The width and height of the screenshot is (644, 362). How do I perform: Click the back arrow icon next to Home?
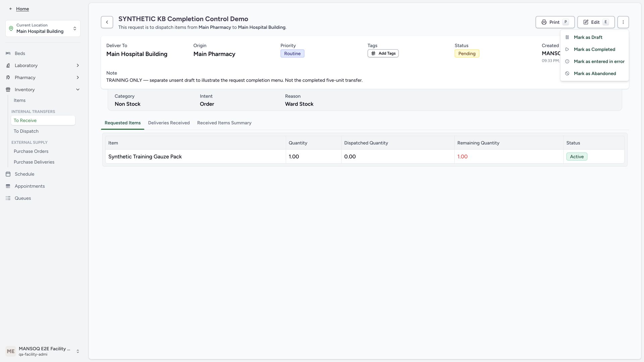click(x=11, y=9)
